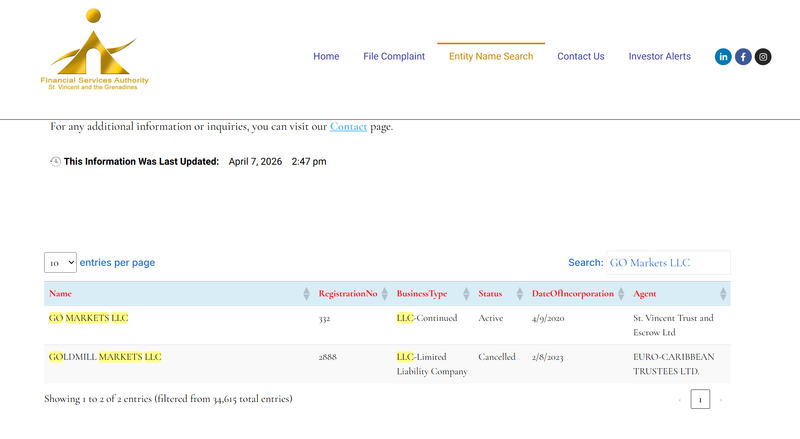Sort by DateOfIncorporation column arrows

[x=621, y=294]
